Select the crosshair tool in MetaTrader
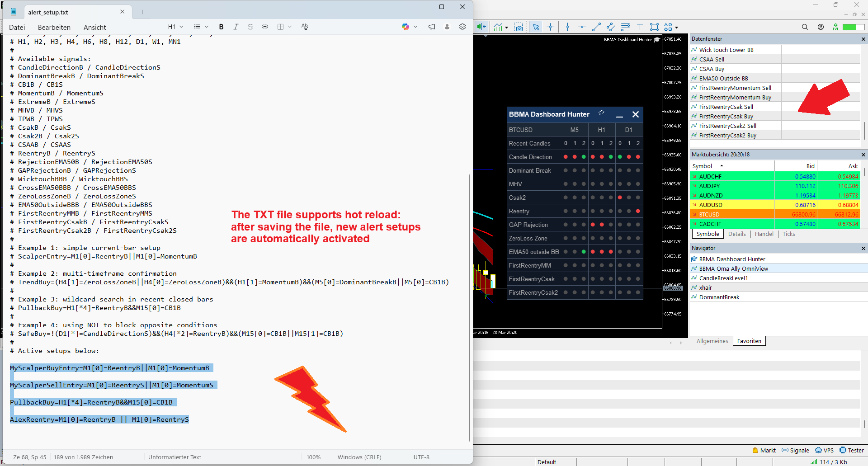This screenshot has height=466, width=868. click(550, 27)
